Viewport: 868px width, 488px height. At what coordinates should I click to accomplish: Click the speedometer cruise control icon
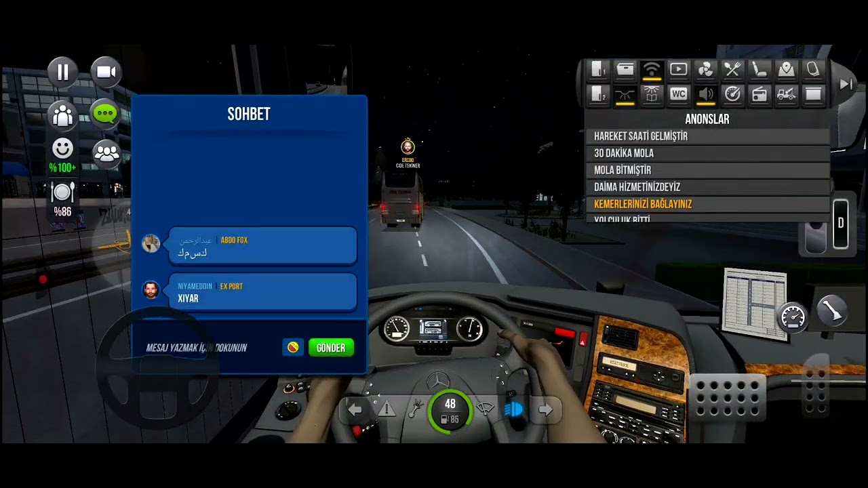pyautogui.click(x=732, y=94)
